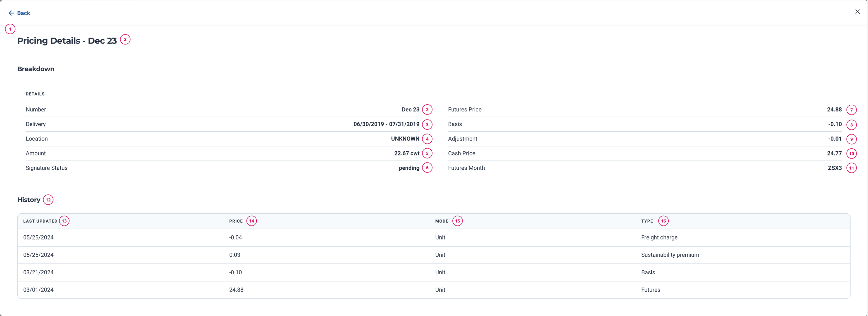
Task: Click callout badge 6 beside pending status
Action: pyautogui.click(x=427, y=168)
